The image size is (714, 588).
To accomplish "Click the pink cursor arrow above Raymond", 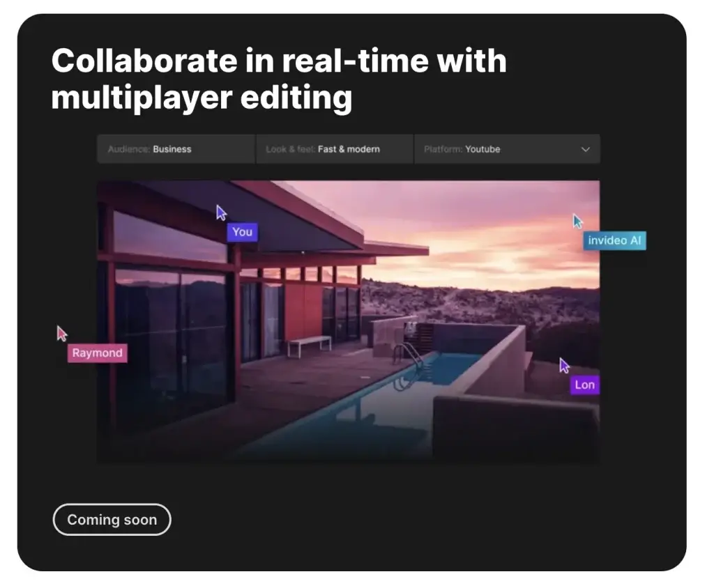I will 62,333.
